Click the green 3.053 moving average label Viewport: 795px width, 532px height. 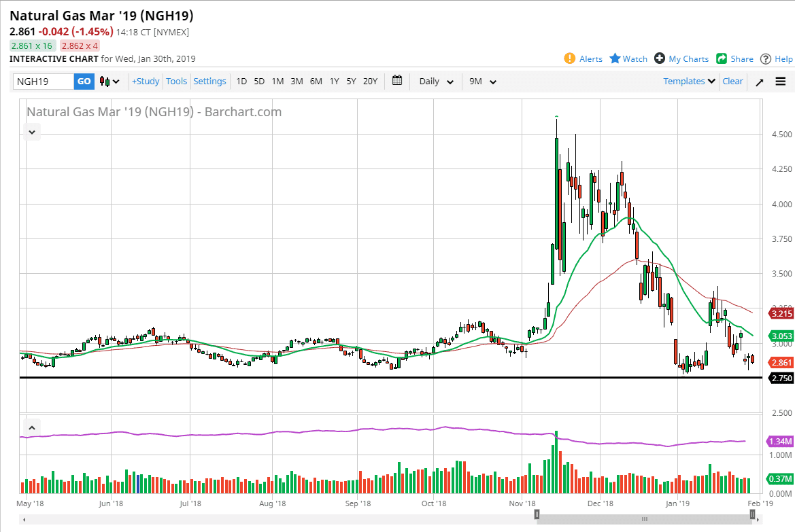click(x=781, y=336)
